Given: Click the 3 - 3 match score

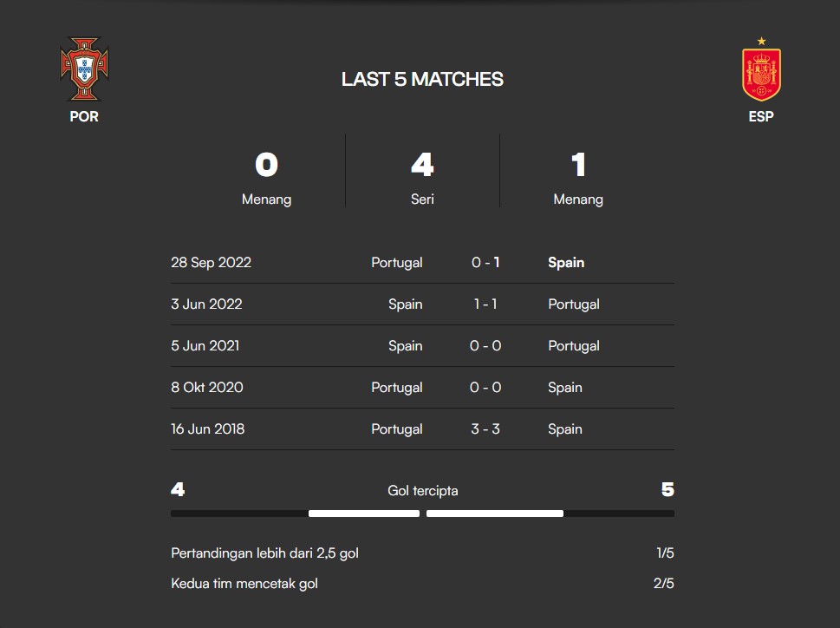Looking at the screenshot, I should [x=485, y=429].
